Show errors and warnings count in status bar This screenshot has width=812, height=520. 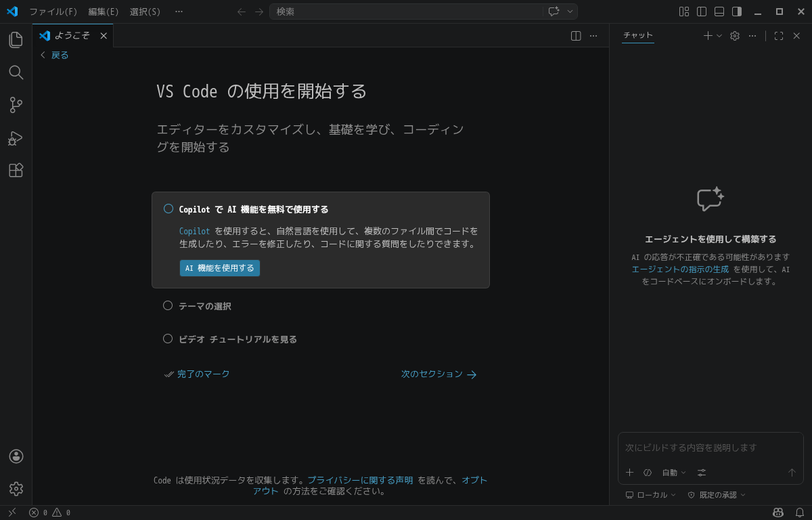(49, 513)
